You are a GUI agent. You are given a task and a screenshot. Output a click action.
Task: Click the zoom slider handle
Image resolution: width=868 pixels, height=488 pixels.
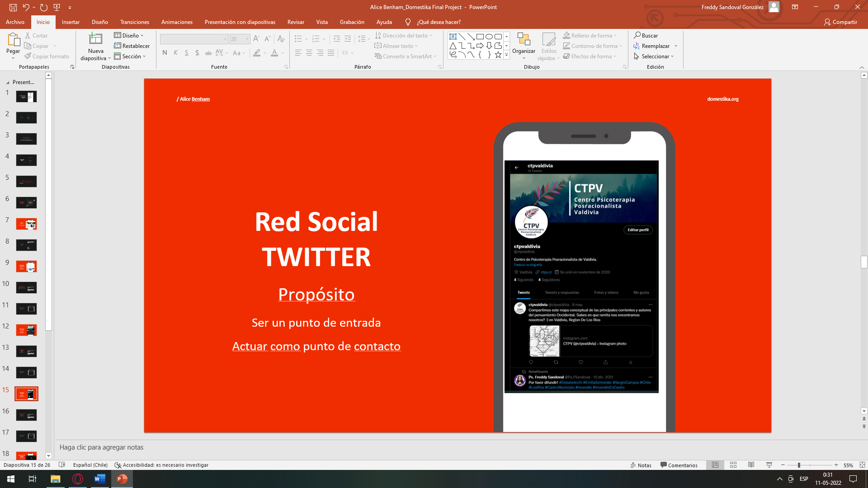coord(799,465)
